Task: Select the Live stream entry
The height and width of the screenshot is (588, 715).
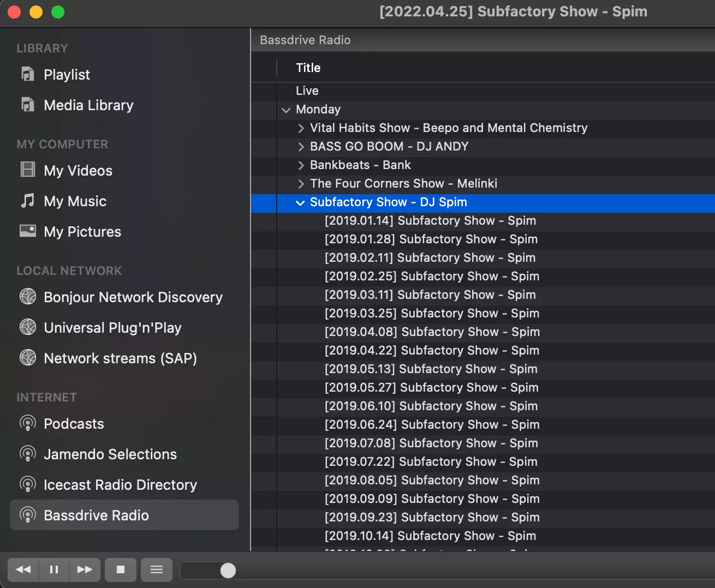Action: point(307,91)
